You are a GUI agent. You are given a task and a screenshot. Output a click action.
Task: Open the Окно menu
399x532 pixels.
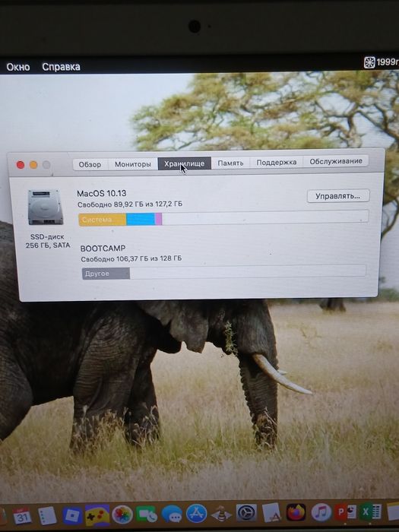(x=18, y=67)
